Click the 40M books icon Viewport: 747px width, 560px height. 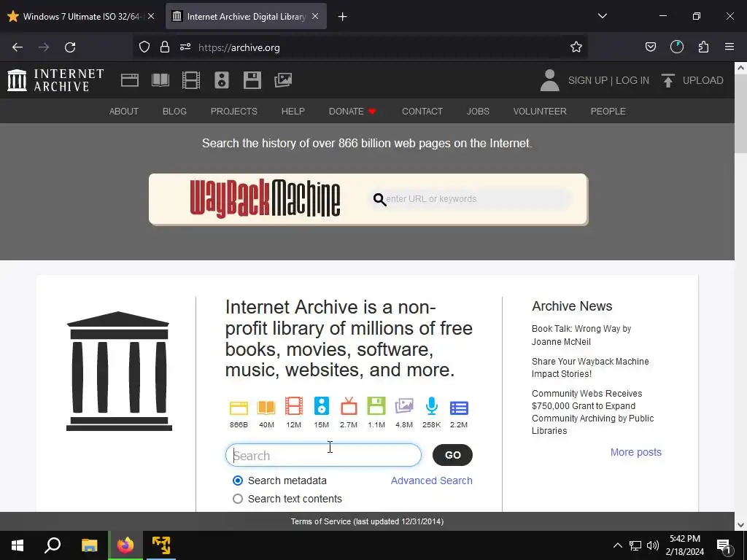(266, 408)
